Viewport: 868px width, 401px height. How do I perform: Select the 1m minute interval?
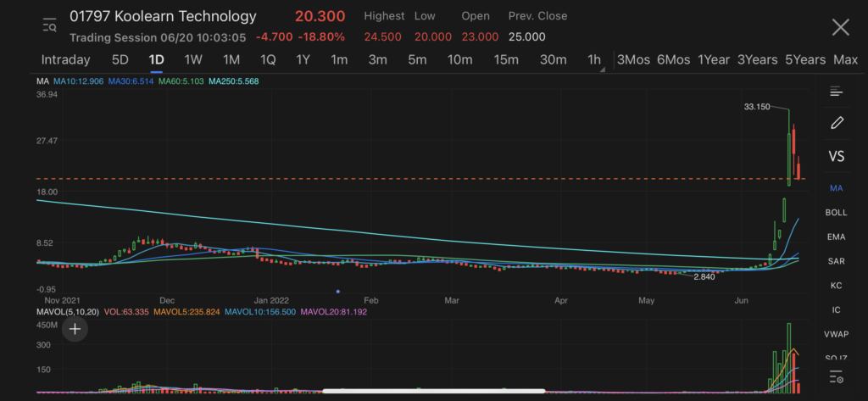pyautogui.click(x=339, y=60)
